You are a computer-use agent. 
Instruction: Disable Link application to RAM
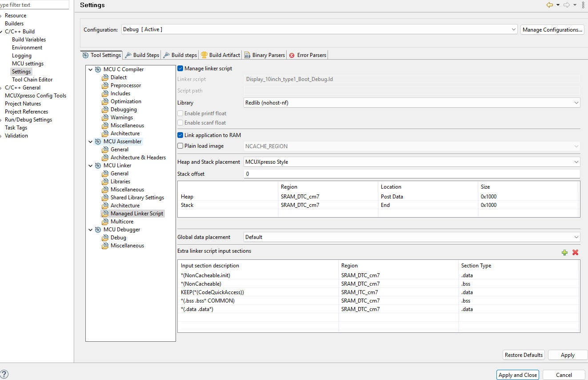click(180, 135)
